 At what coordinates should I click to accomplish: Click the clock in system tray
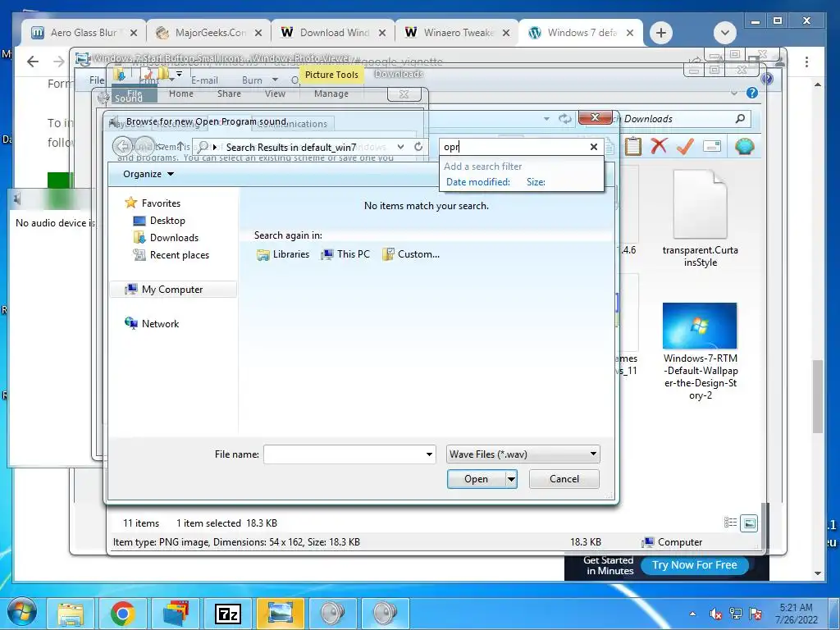(x=796, y=614)
